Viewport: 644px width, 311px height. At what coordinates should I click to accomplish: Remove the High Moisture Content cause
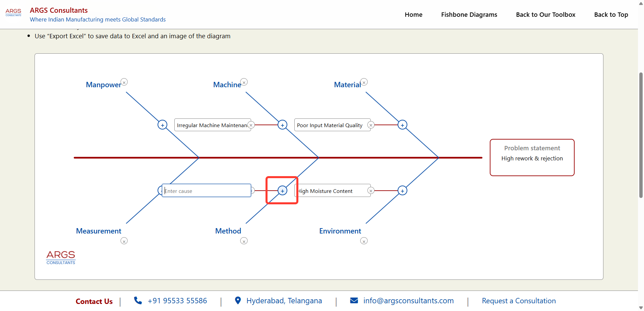371,191
